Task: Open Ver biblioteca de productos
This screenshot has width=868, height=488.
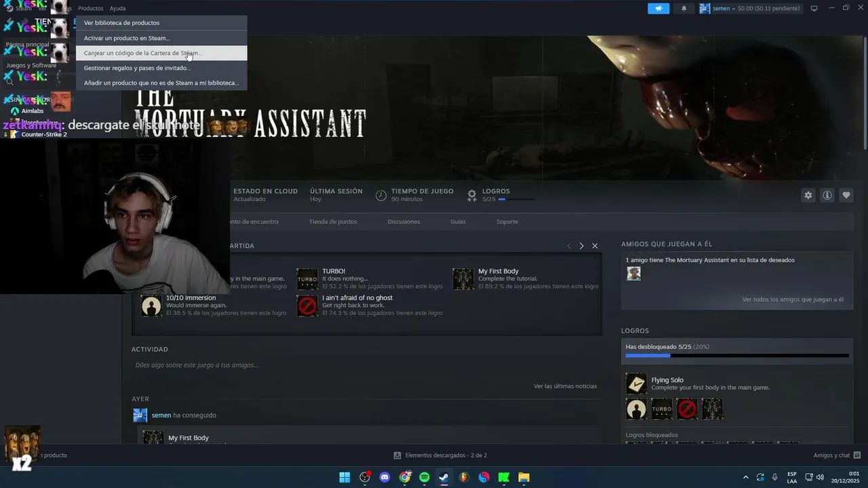Action: click(x=161, y=23)
